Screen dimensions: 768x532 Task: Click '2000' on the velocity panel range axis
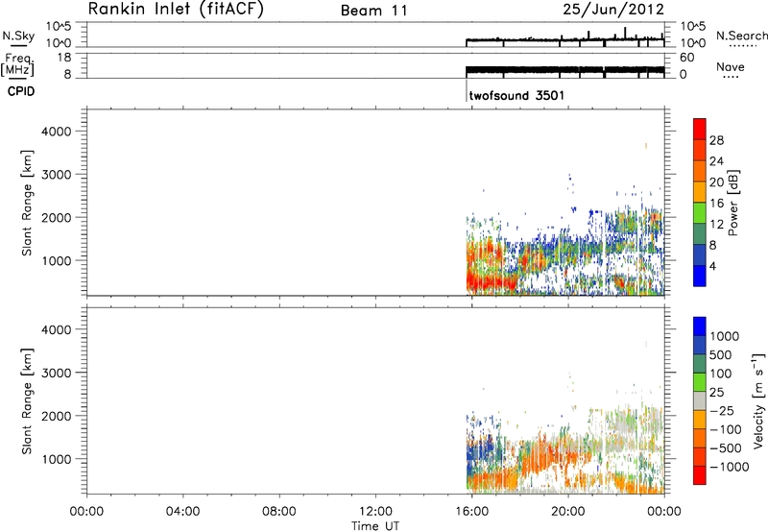pyautogui.click(x=57, y=416)
